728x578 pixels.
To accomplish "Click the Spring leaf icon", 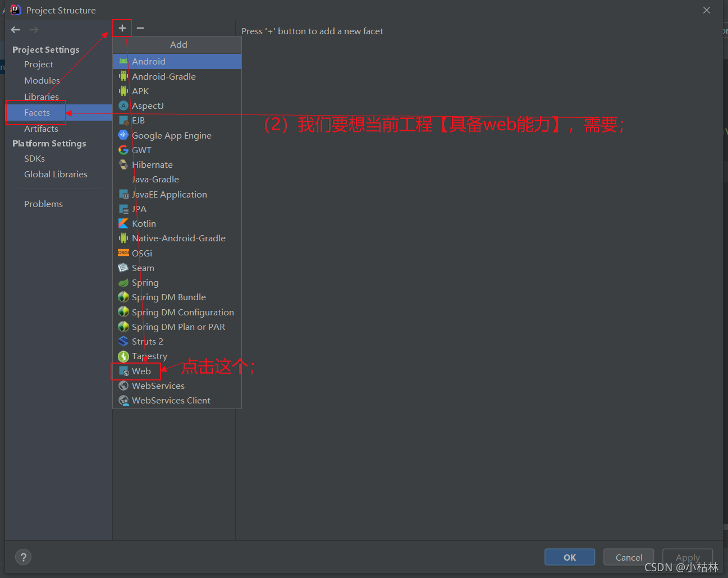I will [123, 282].
